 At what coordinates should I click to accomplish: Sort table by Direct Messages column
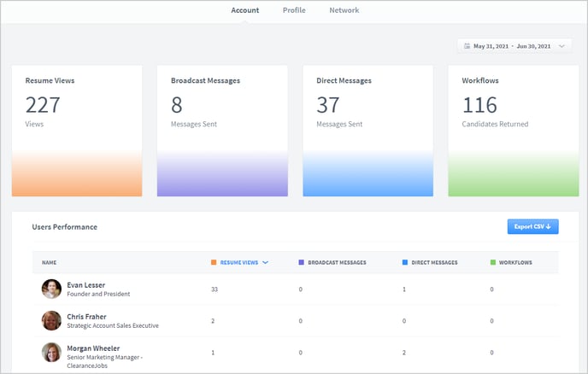[x=434, y=263]
